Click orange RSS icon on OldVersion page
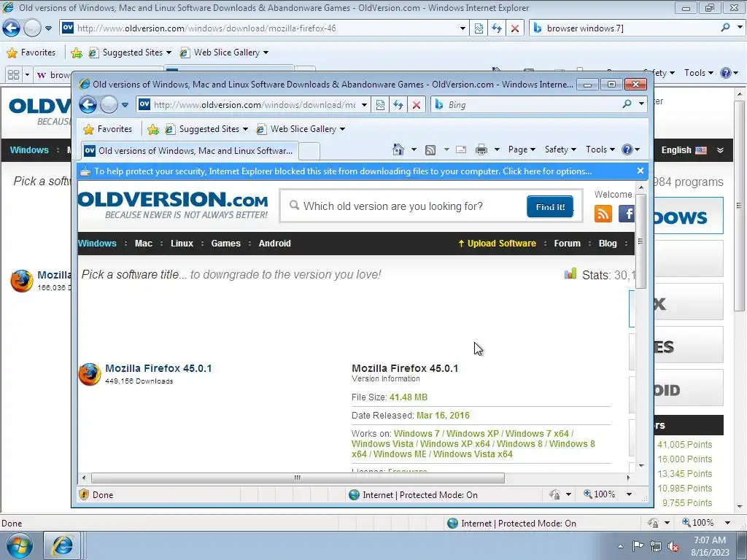Image resolution: width=747 pixels, height=560 pixels. pyautogui.click(x=603, y=214)
